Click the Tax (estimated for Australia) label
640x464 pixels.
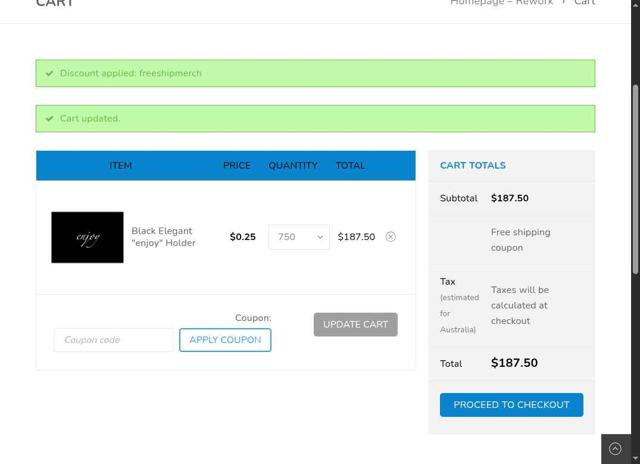[x=460, y=305]
